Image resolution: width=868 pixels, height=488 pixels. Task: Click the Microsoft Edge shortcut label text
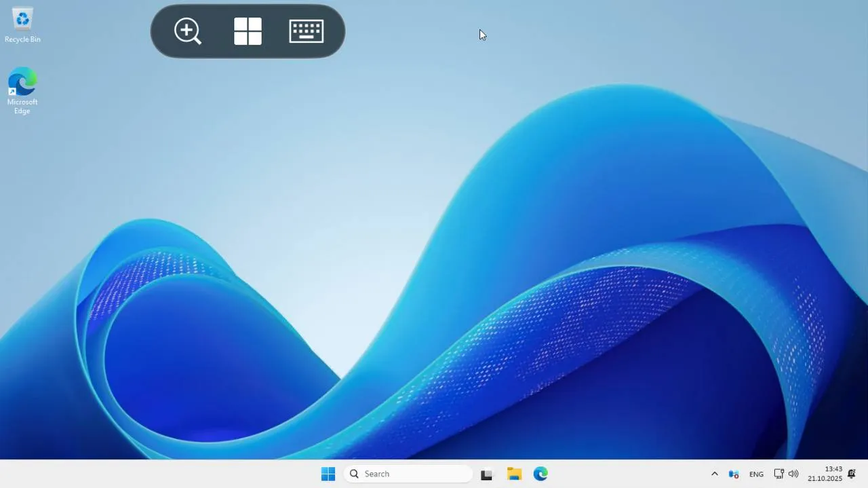coord(22,107)
